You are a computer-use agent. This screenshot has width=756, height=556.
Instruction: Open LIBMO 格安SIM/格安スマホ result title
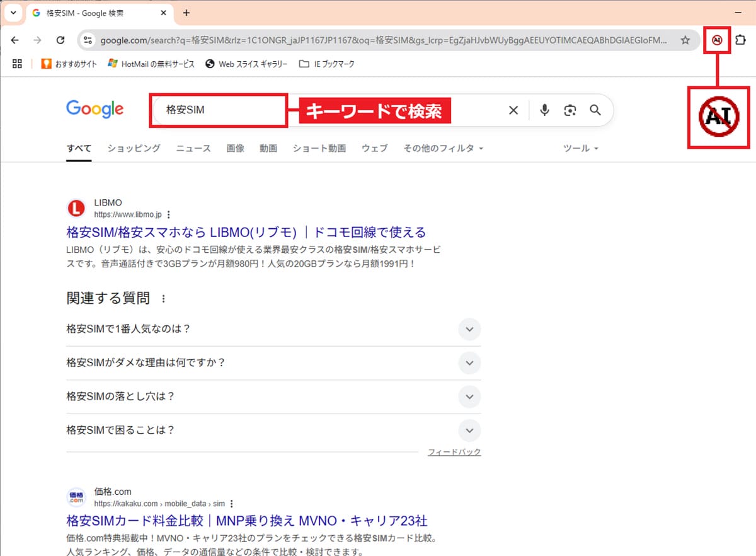click(x=246, y=232)
